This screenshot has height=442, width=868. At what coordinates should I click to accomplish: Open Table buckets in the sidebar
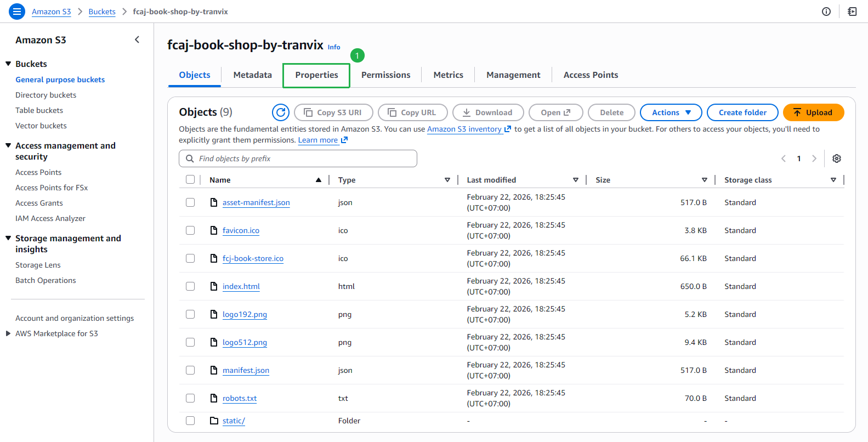click(x=39, y=110)
